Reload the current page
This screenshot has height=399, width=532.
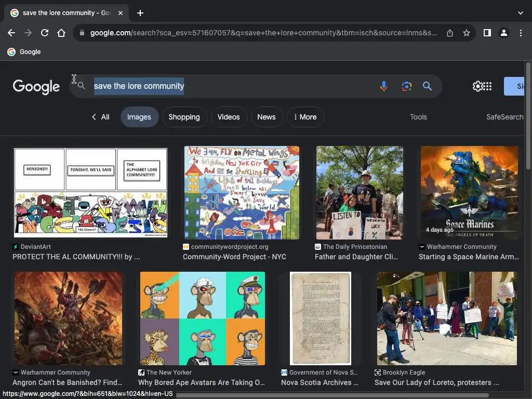[x=45, y=33]
